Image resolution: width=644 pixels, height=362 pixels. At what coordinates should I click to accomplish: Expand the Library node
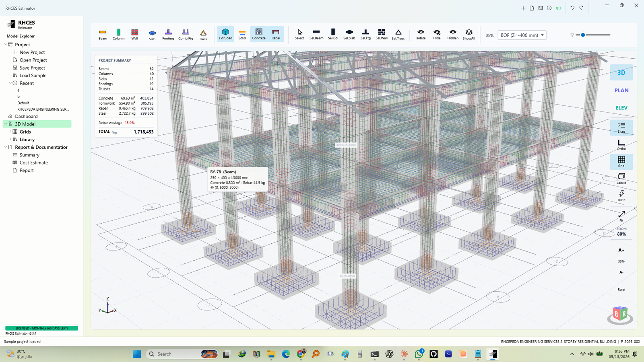[x=10, y=140]
